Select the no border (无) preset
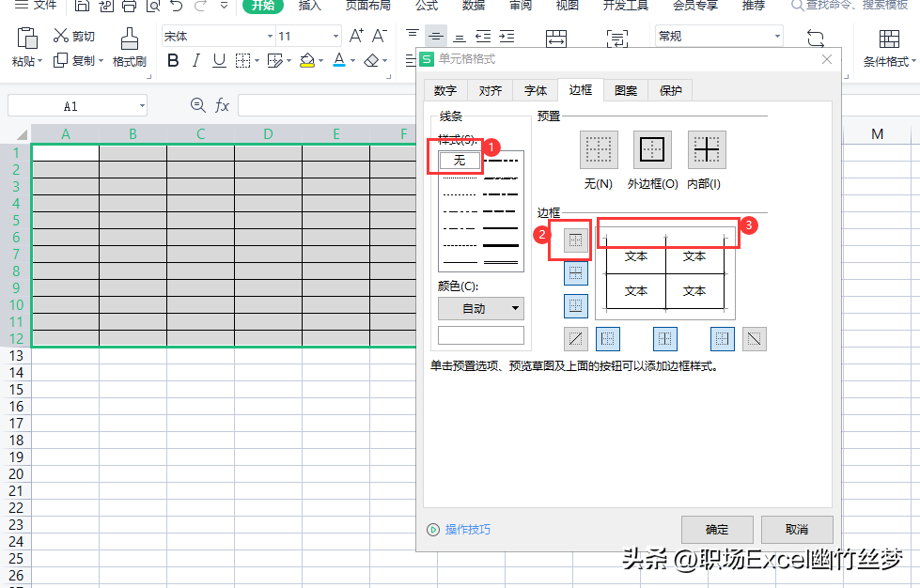Screen dimensions: 920x588 [599, 149]
